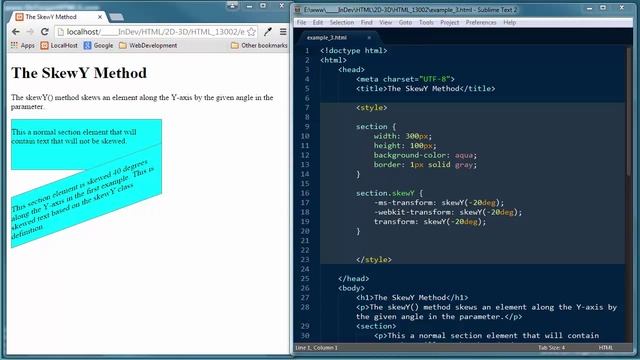Click the HTML syntax selector in status bar
Viewport: 640px width, 360px height.
pyautogui.click(x=606, y=348)
